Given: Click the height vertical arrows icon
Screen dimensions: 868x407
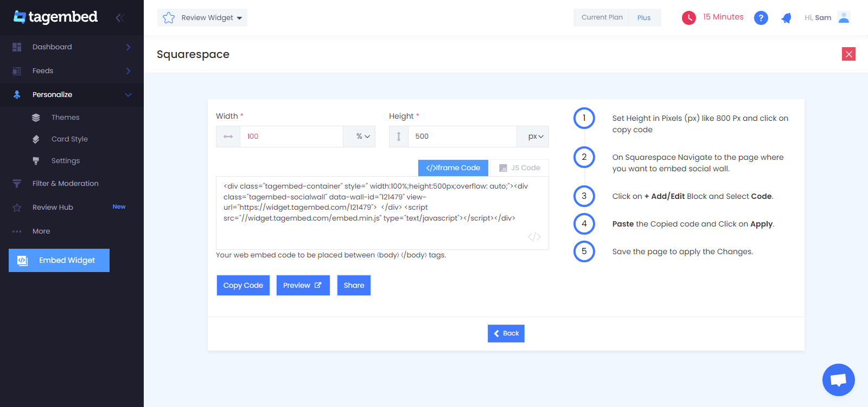Looking at the screenshot, I should tap(399, 137).
